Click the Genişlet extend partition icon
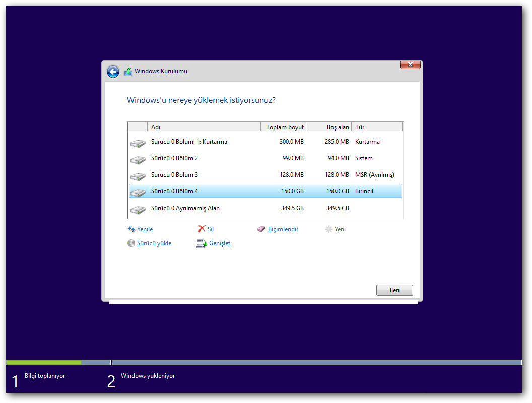The height and width of the screenshot is (403, 532). click(201, 243)
